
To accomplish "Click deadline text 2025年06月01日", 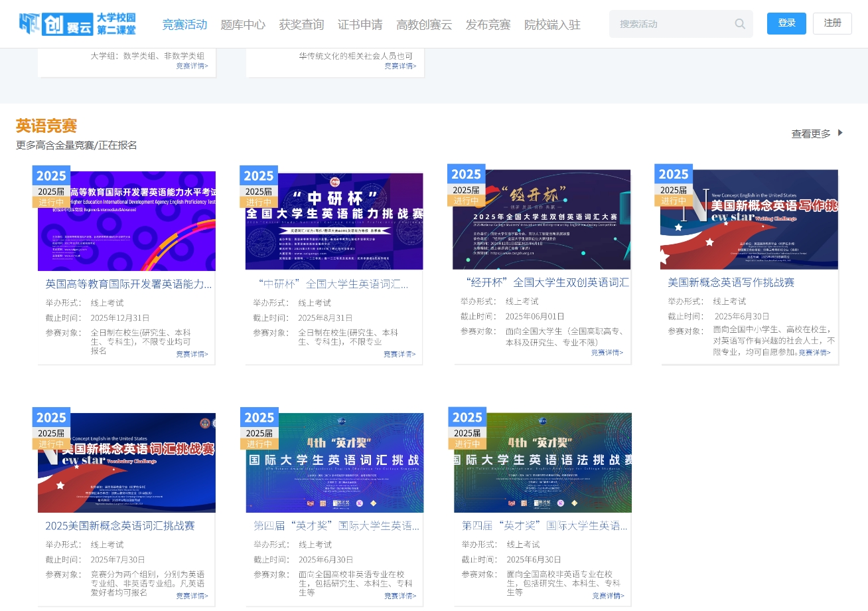I will pos(535,316).
